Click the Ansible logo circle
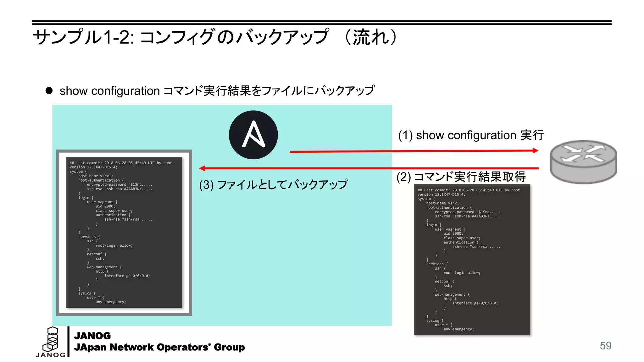644x362 pixels. 253,135
